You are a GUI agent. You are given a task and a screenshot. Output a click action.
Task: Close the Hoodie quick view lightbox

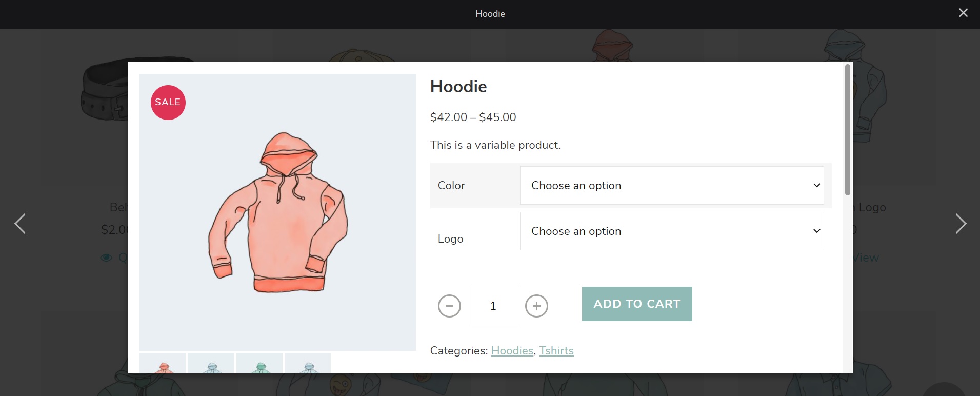[x=963, y=13]
